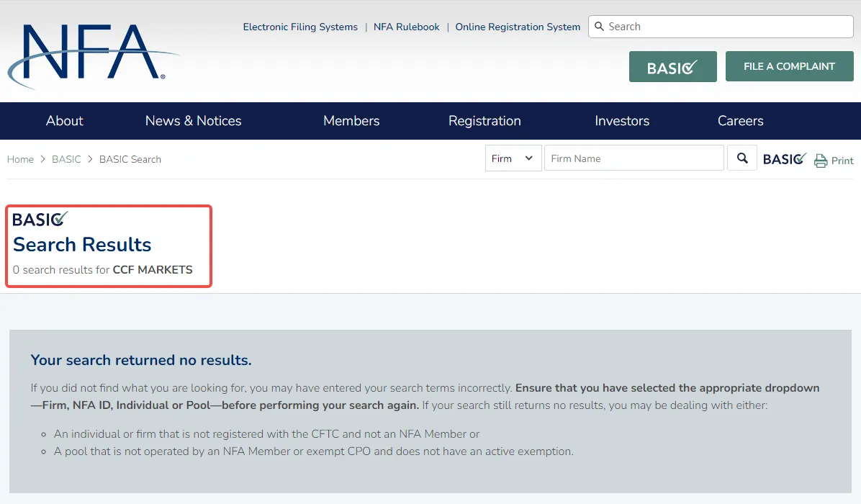Open Electronic Filing Systems link
861x504 pixels.
tap(300, 27)
